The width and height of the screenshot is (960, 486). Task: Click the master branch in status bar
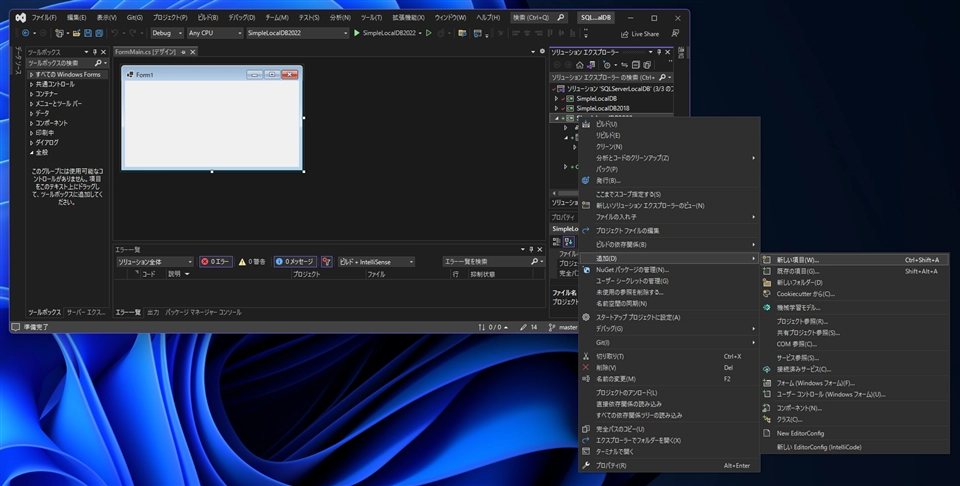pos(568,327)
